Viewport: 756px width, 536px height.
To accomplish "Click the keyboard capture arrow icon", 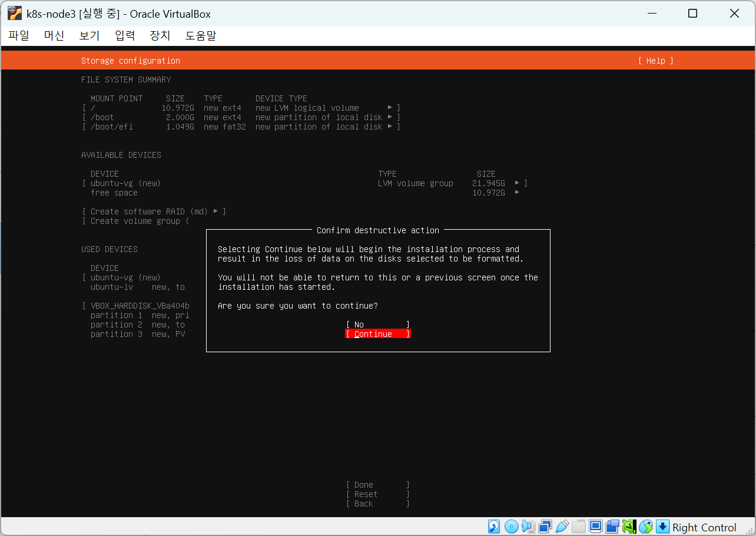I will click(663, 527).
